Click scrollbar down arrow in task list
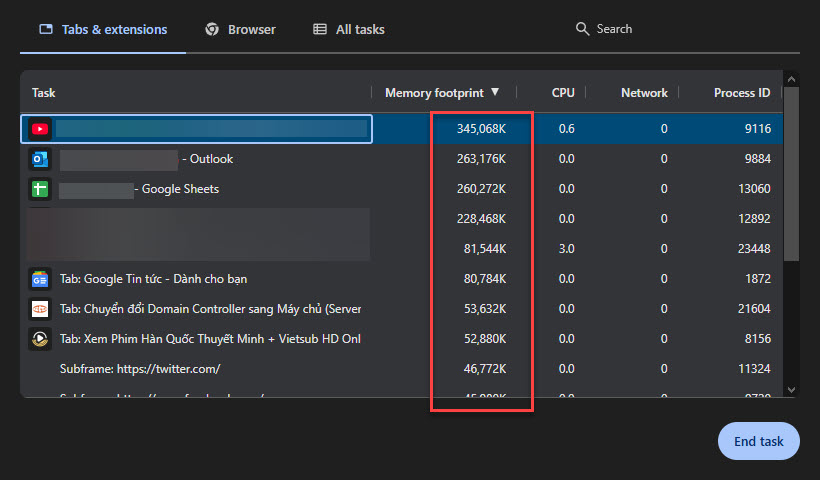The height and width of the screenshot is (480, 820). [x=791, y=389]
